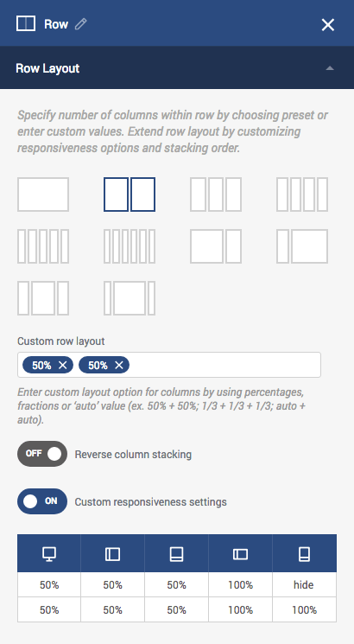Select the portrait phone device header
Image resolution: width=354 pixels, height=644 pixels.
(x=305, y=553)
